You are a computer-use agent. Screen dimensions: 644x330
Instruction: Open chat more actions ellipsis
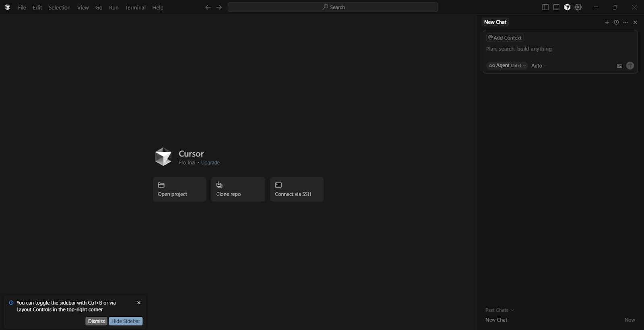pos(625,22)
